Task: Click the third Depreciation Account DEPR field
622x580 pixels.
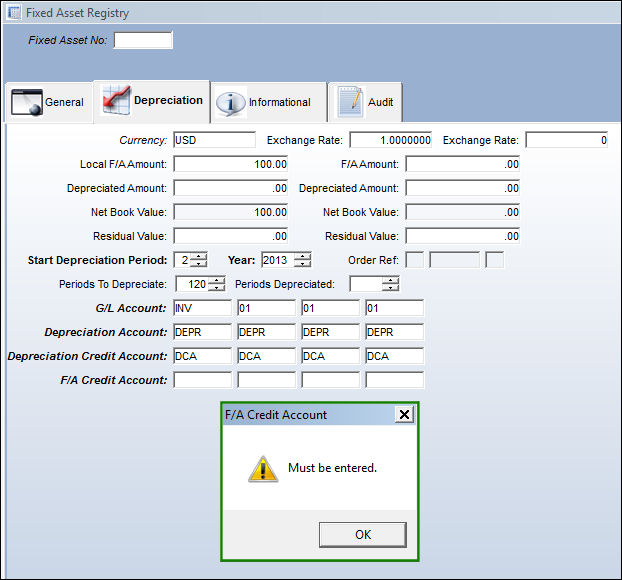Action: pos(330,332)
